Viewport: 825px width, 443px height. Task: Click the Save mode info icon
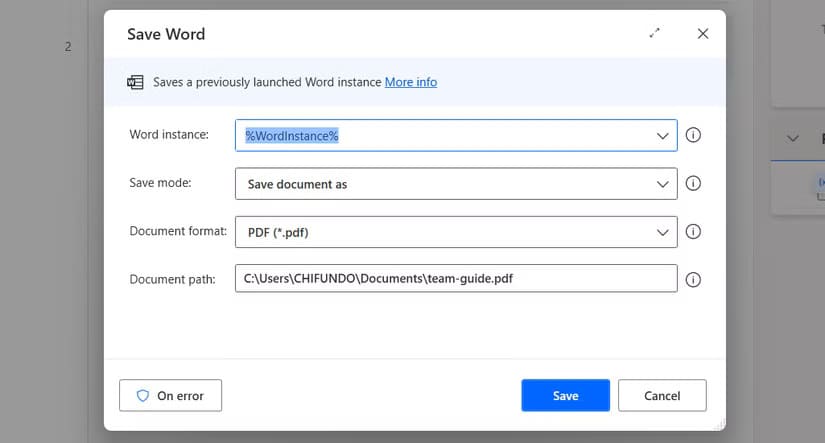(693, 183)
